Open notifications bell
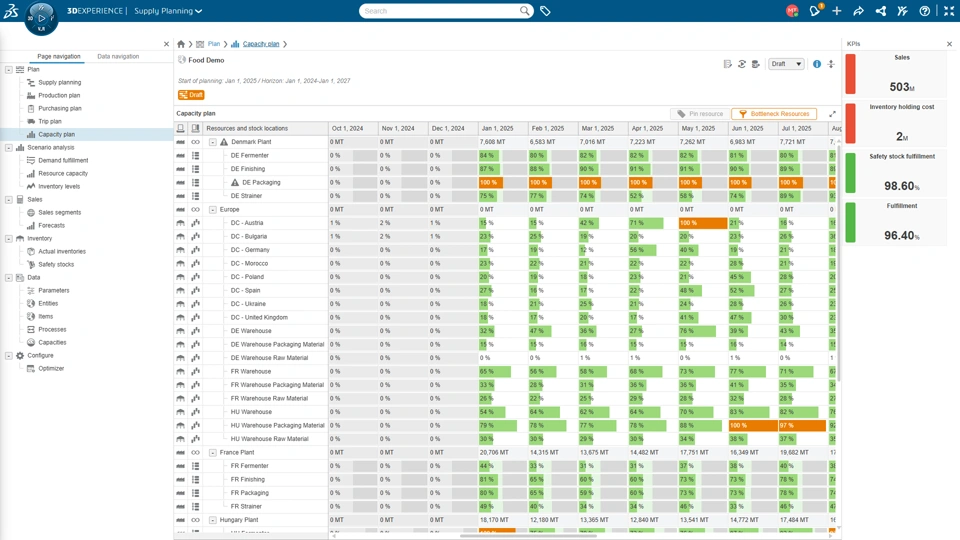960x540 pixels. pos(814,11)
